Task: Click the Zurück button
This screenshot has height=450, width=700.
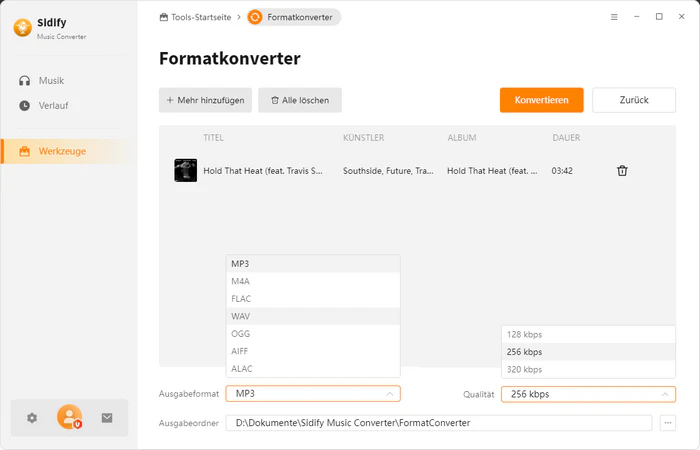Action: 634,100
